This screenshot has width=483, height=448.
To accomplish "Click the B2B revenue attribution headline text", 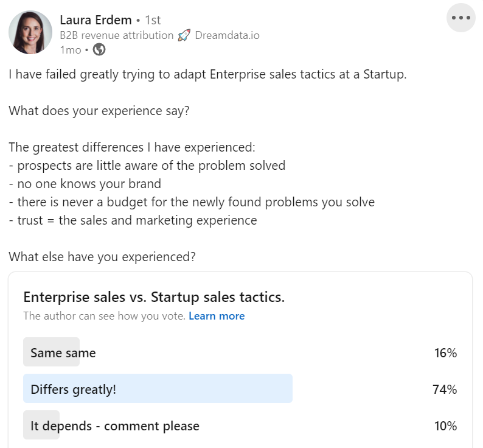I will pos(116,35).
